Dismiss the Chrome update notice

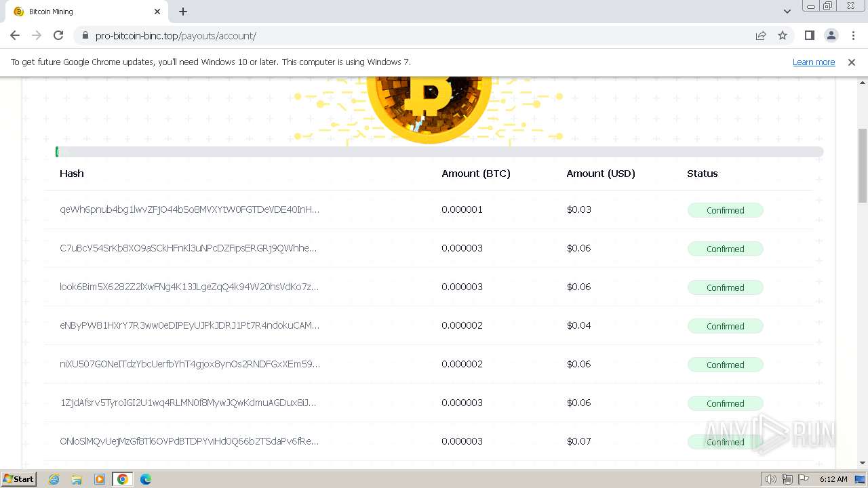(852, 62)
